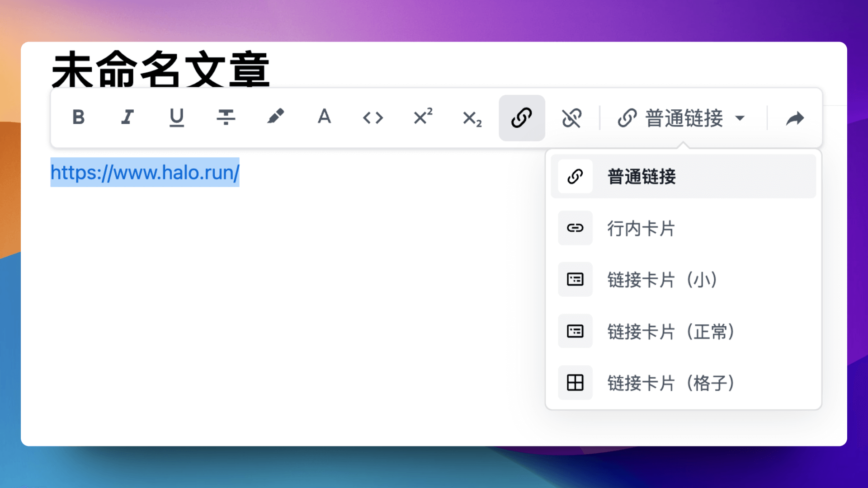
Task: Toggle inline code formatting
Action: [373, 118]
